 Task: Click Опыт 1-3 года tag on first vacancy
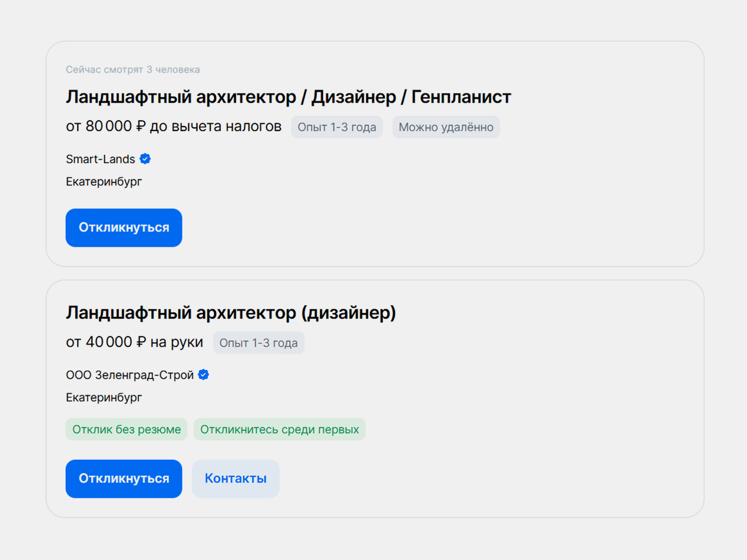coord(337,127)
